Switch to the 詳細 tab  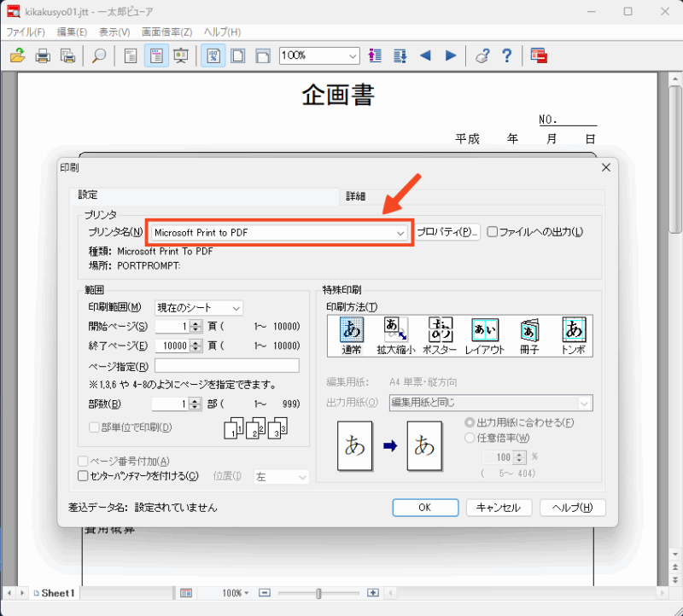(x=355, y=196)
